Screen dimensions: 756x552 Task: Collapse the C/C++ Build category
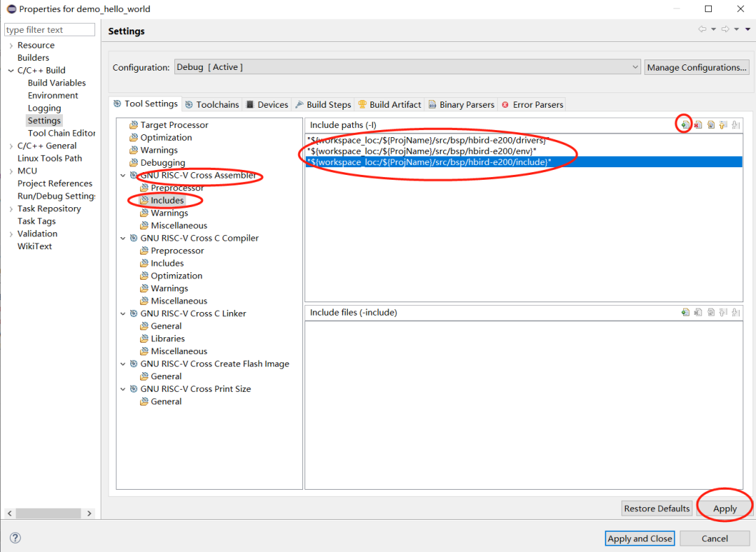click(11, 71)
